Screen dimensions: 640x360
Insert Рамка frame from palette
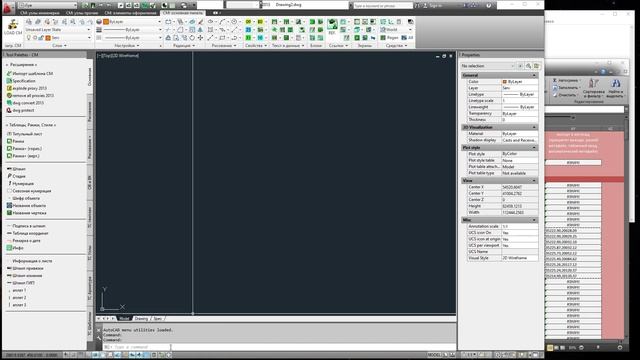click(15, 141)
